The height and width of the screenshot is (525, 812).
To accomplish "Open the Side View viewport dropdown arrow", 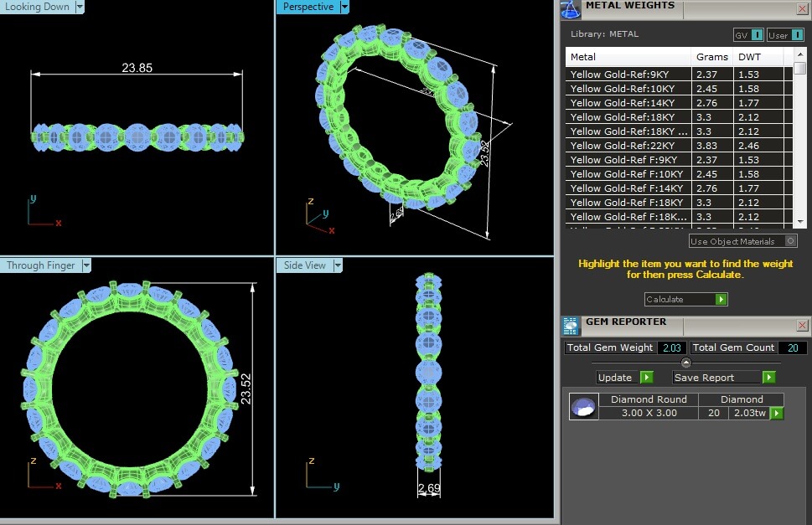I will click(x=338, y=265).
